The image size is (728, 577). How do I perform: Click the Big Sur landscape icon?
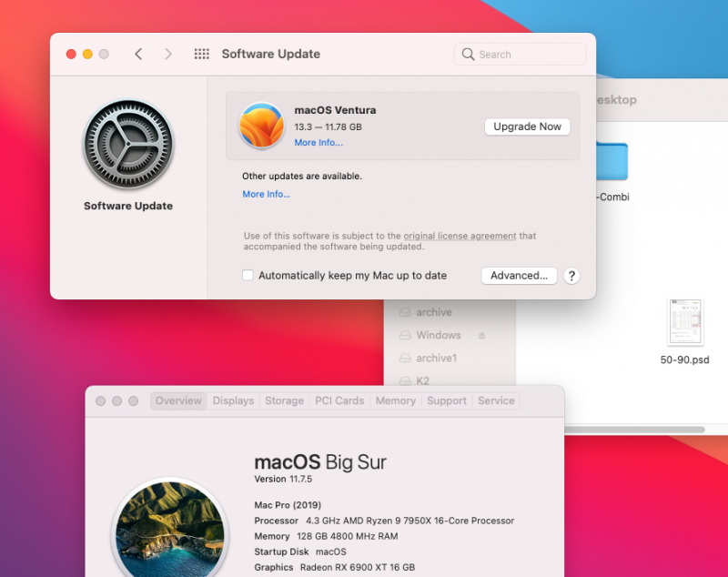coord(170,529)
